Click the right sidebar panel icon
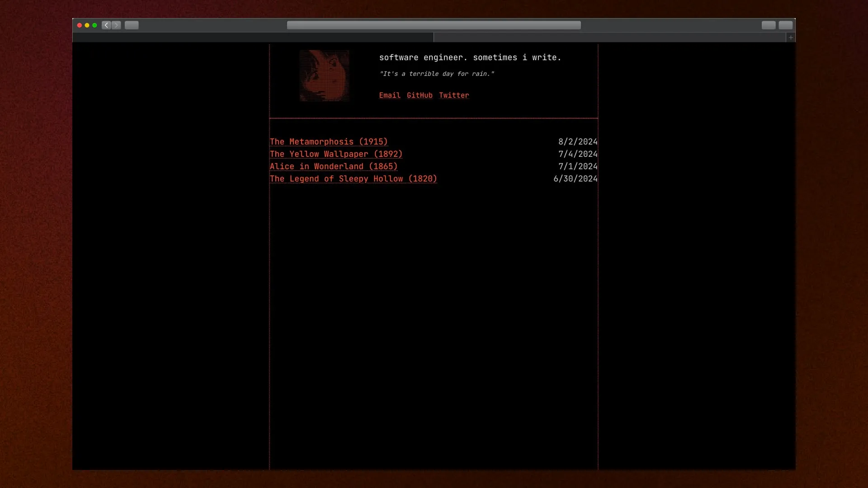 (786, 25)
